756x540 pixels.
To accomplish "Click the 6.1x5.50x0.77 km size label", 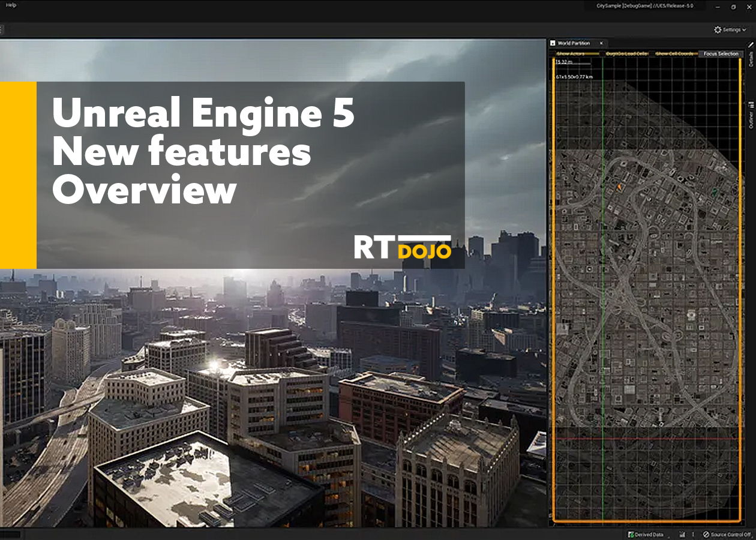I will pos(574,77).
